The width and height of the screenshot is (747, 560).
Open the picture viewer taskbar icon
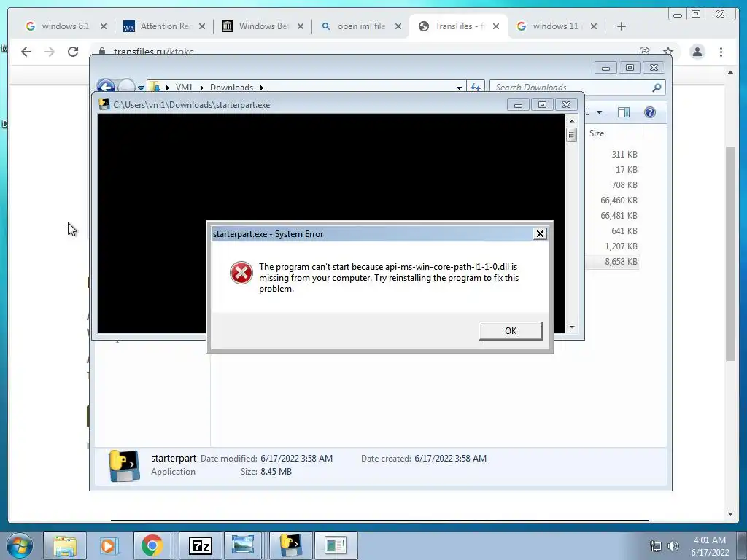click(242, 545)
